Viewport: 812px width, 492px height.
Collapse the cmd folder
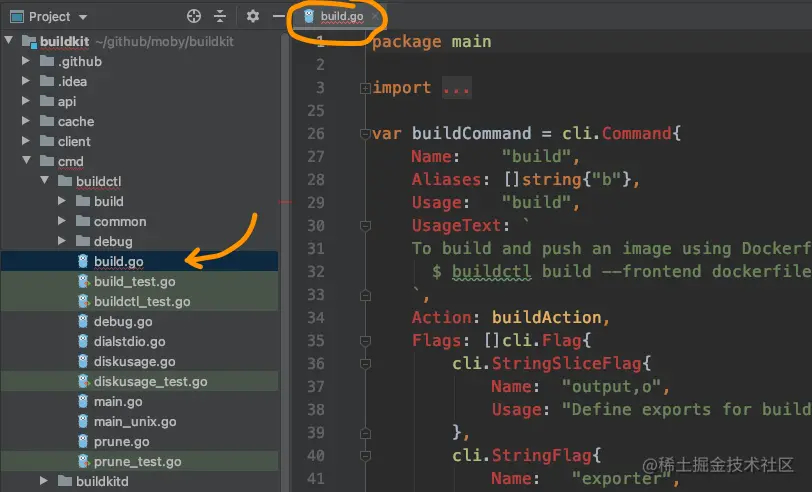[26, 161]
